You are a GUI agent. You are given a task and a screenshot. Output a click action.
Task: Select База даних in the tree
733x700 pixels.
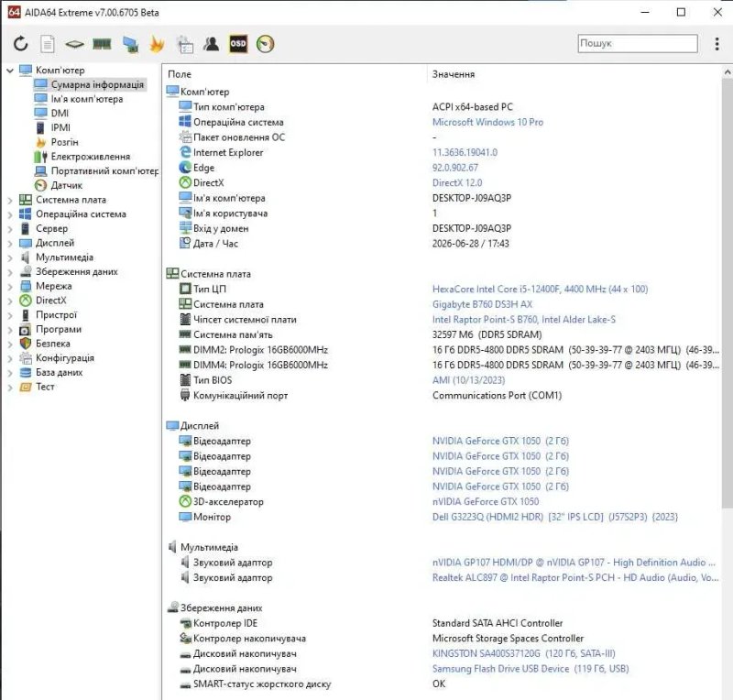point(59,372)
